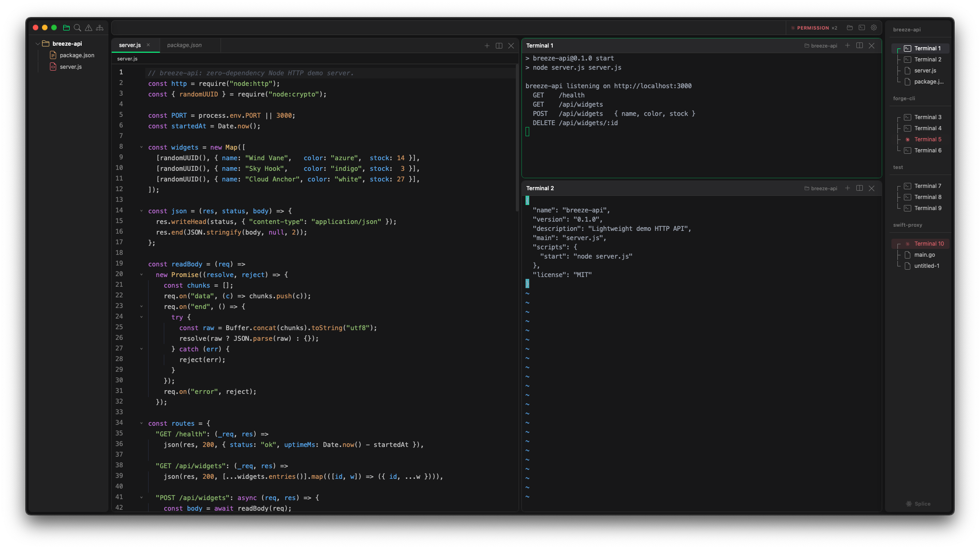Click the test group header
The image size is (980, 549).
pyautogui.click(x=898, y=168)
